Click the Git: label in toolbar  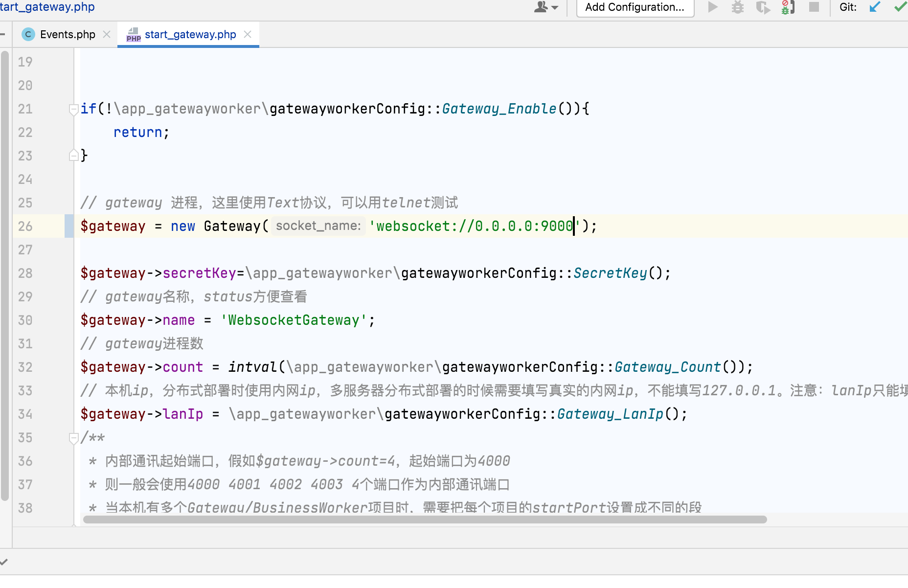coord(848,7)
